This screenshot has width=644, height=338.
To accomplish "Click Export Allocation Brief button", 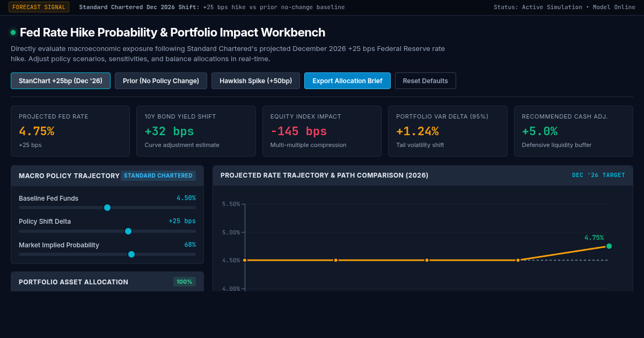I will click(347, 81).
